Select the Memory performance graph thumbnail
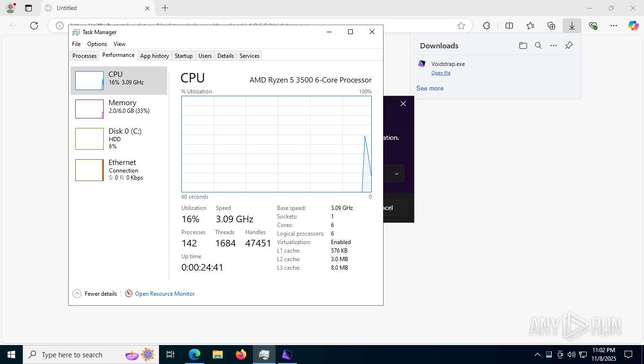Screen dimensions: 644x364 pos(89,109)
